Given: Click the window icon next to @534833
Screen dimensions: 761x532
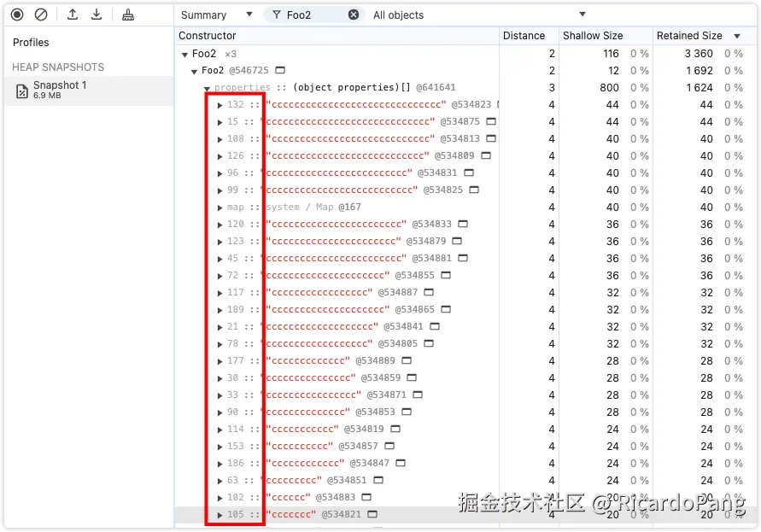Looking at the screenshot, I should (x=463, y=224).
